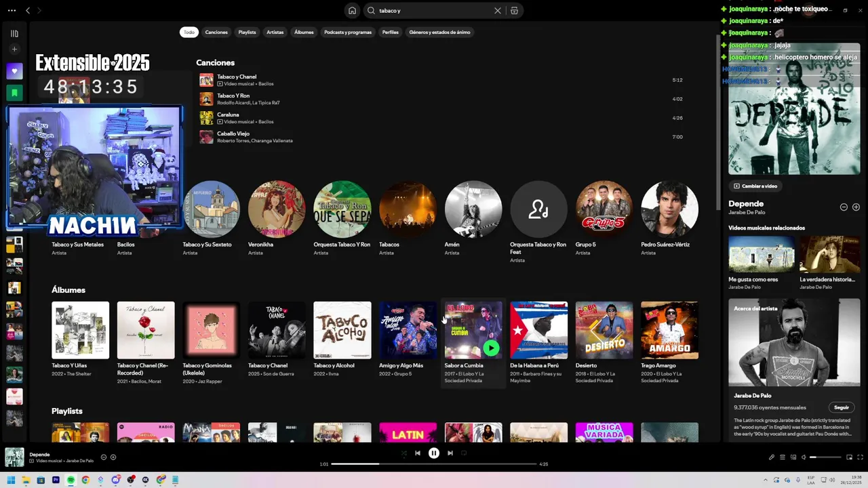Create new playlist with plus icon
This screenshot has width=868, height=488.
click(x=14, y=49)
